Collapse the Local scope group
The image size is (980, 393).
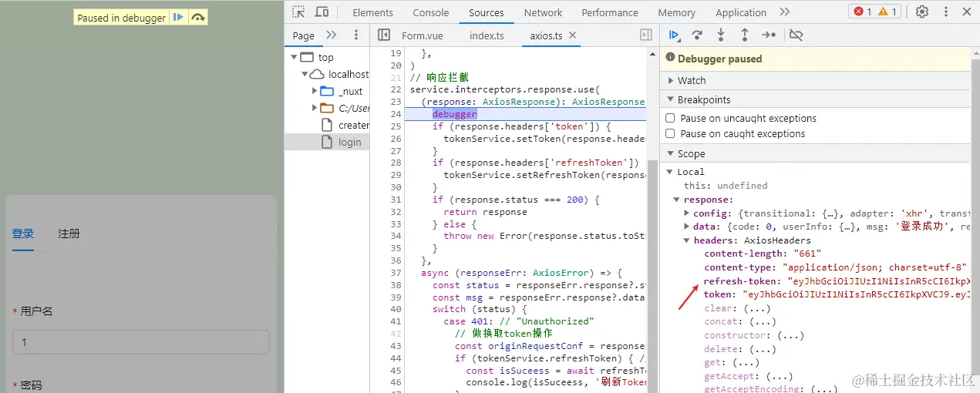coord(670,172)
